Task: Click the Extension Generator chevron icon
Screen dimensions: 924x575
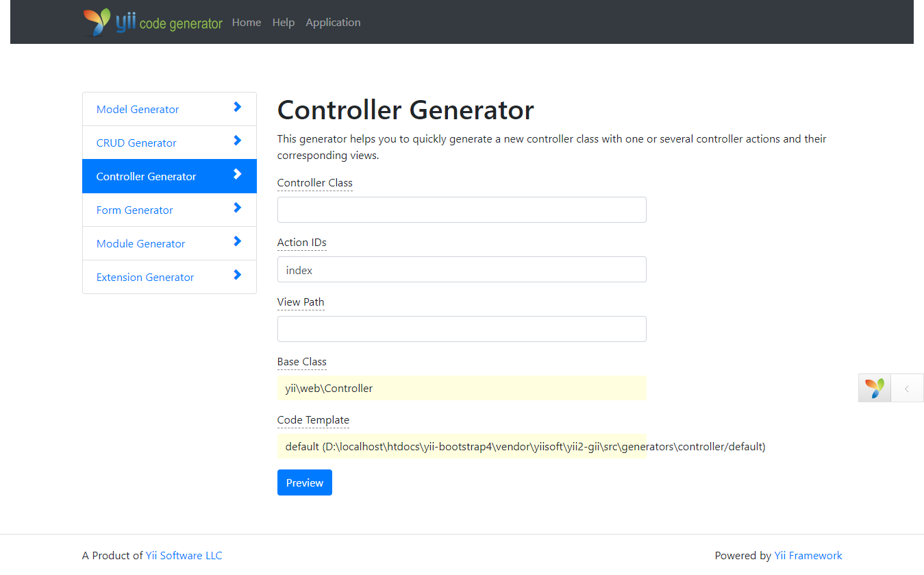Action: coord(238,275)
